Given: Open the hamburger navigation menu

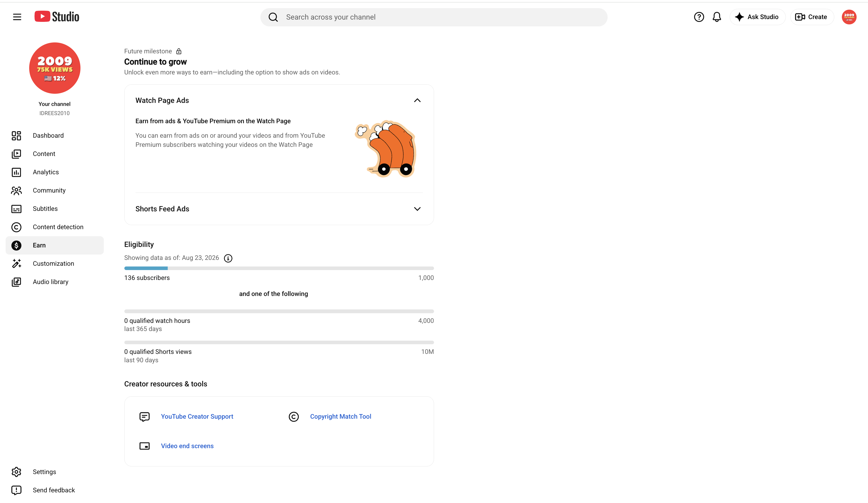Looking at the screenshot, I should (x=17, y=17).
